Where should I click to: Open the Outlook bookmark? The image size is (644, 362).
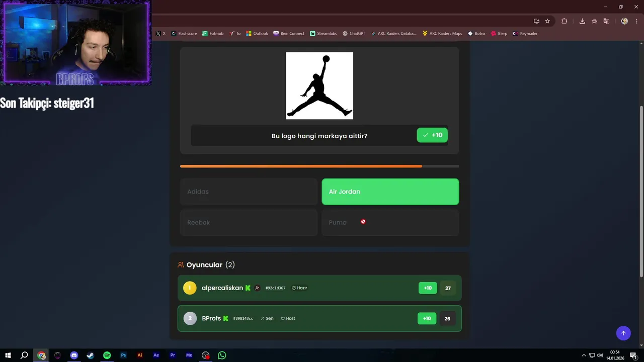point(257,34)
